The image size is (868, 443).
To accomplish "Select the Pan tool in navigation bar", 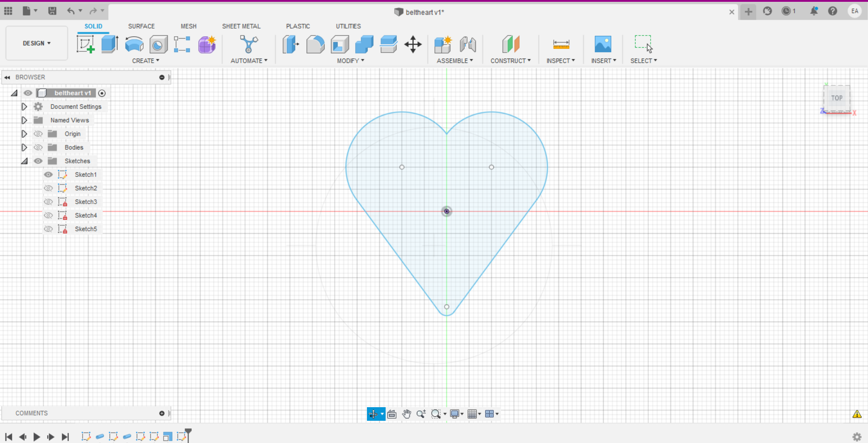I will coord(406,414).
